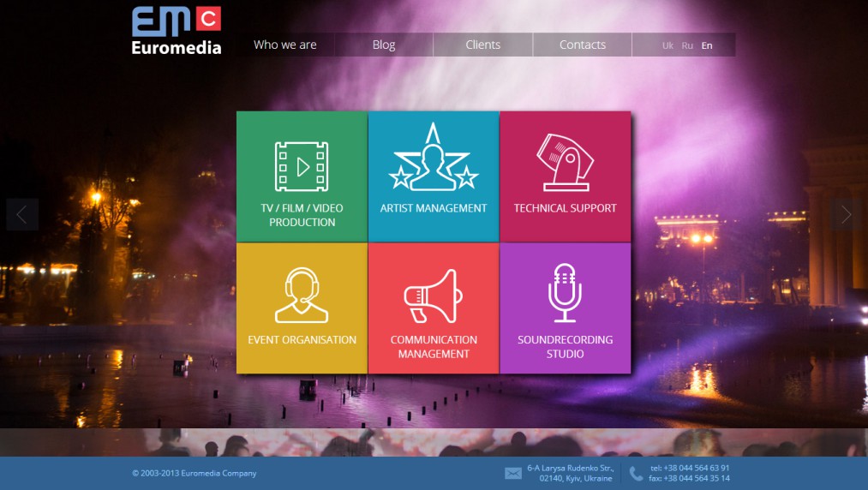Open the Contacts page

tap(583, 45)
